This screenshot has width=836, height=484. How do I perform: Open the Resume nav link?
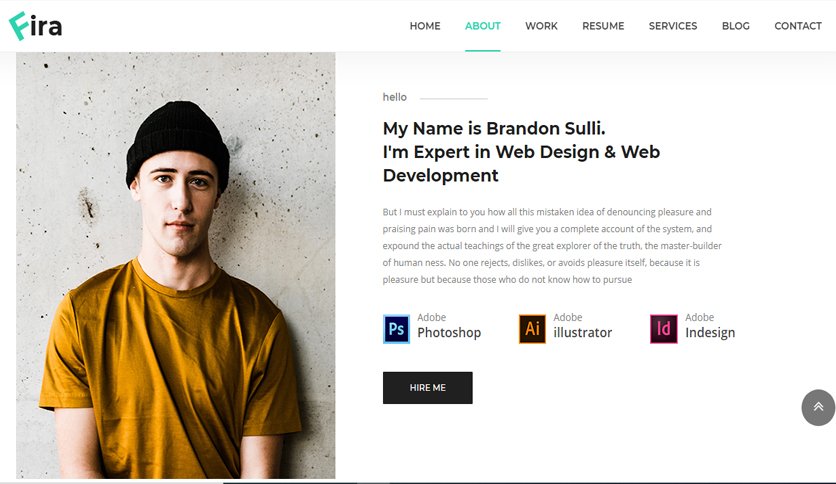click(603, 26)
